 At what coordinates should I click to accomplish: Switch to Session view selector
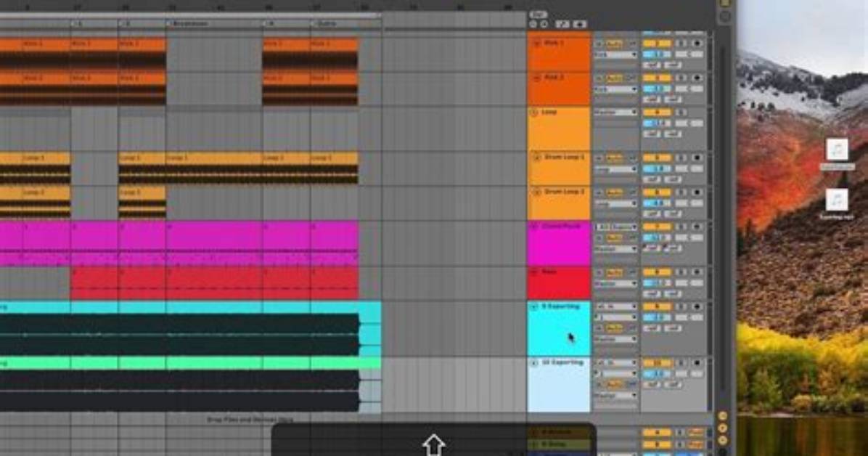pyautogui.click(x=724, y=16)
